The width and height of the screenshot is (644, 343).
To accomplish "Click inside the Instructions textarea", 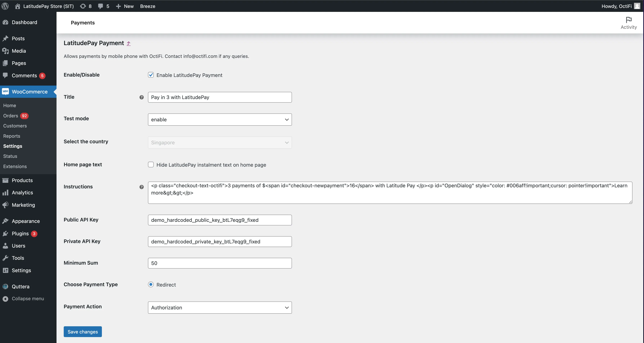I will 390,193.
